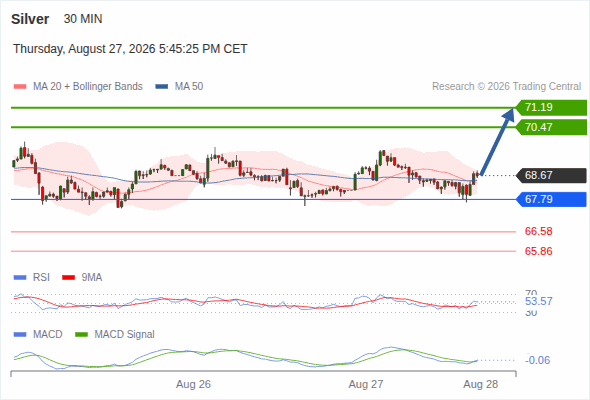
Task: Click the RSI value 53.57
Action: pyautogui.click(x=539, y=301)
